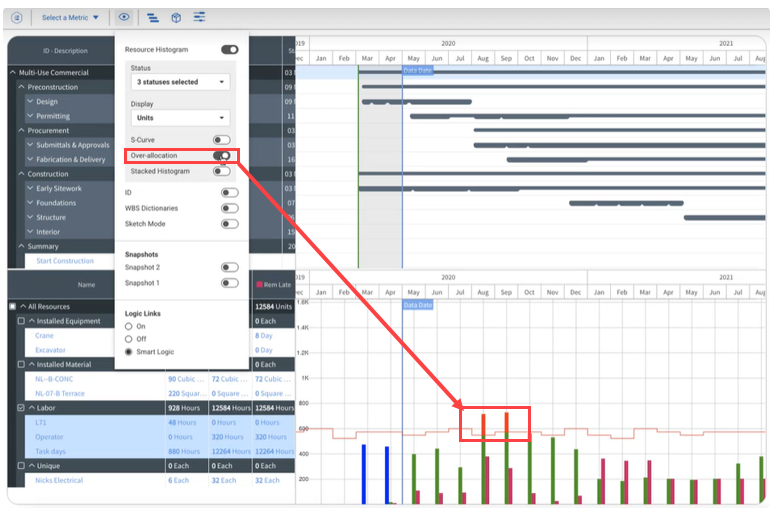Enable the Snapshot 2 toggle

(229, 267)
